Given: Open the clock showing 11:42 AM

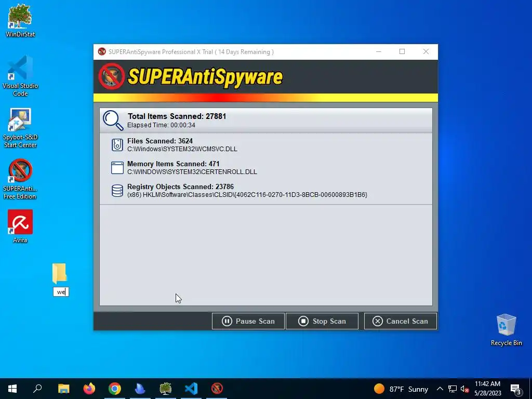Looking at the screenshot, I should coord(487,389).
